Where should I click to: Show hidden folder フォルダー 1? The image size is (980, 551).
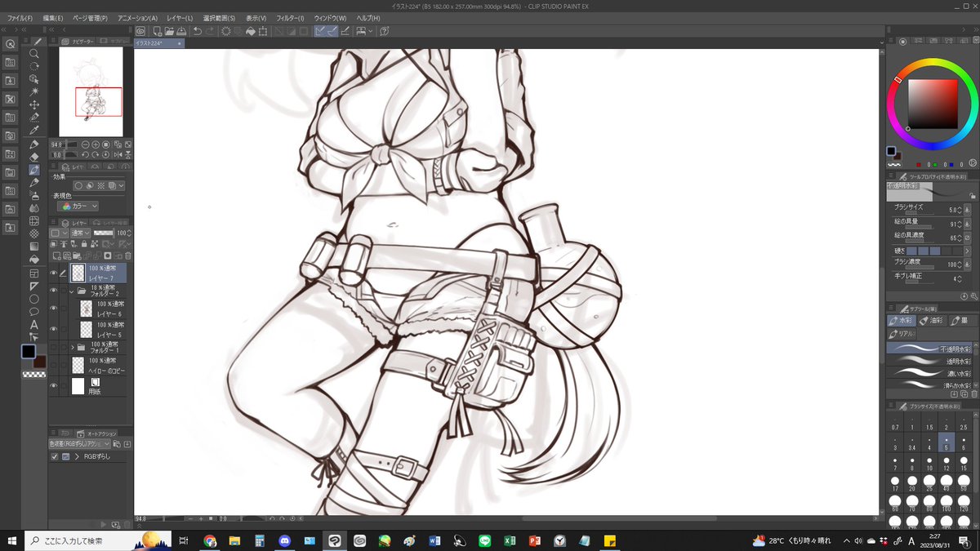pos(54,348)
